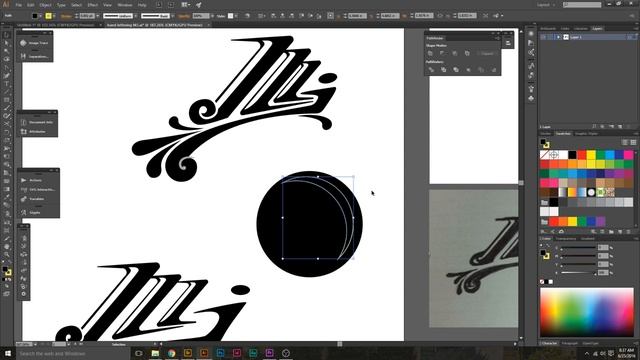
Task: Apply Divide pathfinder
Action: tap(431, 70)
